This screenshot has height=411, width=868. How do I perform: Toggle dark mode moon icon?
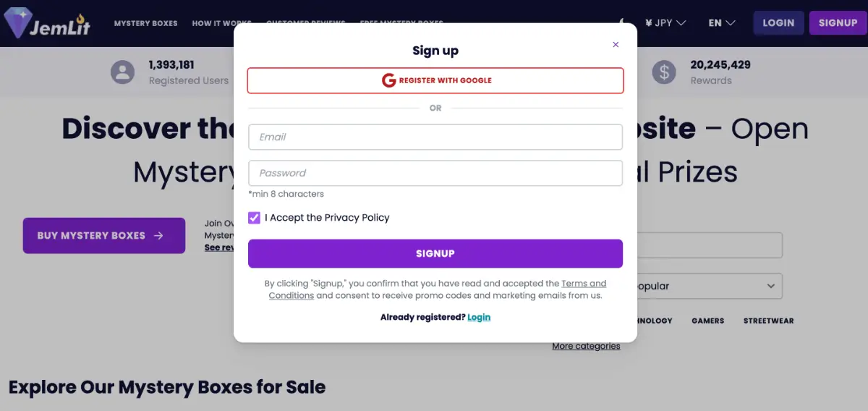click(x=624, y=22)
